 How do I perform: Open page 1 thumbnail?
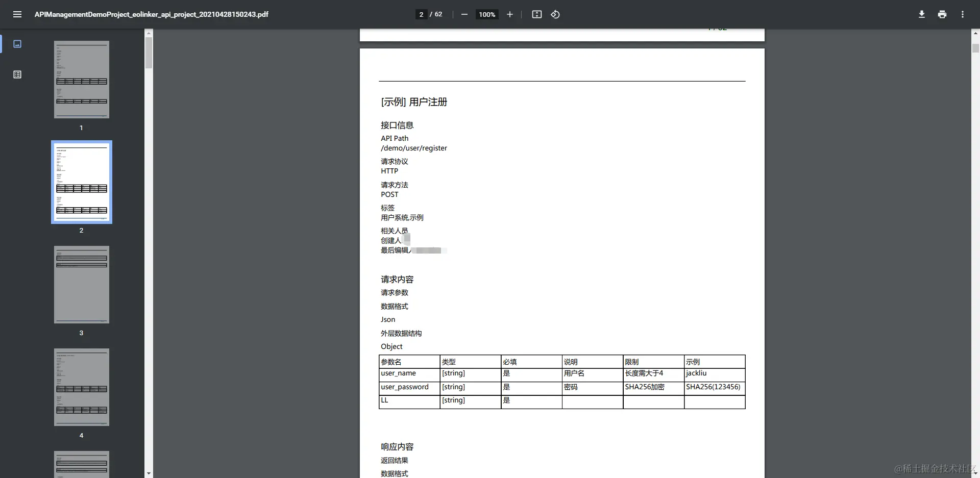pos(82,80)
